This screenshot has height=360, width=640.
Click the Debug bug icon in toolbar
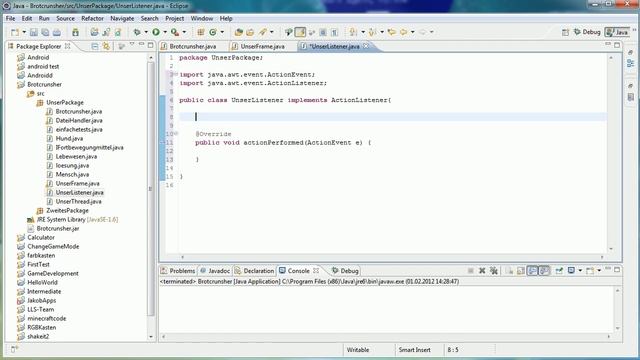coord(137,32)
